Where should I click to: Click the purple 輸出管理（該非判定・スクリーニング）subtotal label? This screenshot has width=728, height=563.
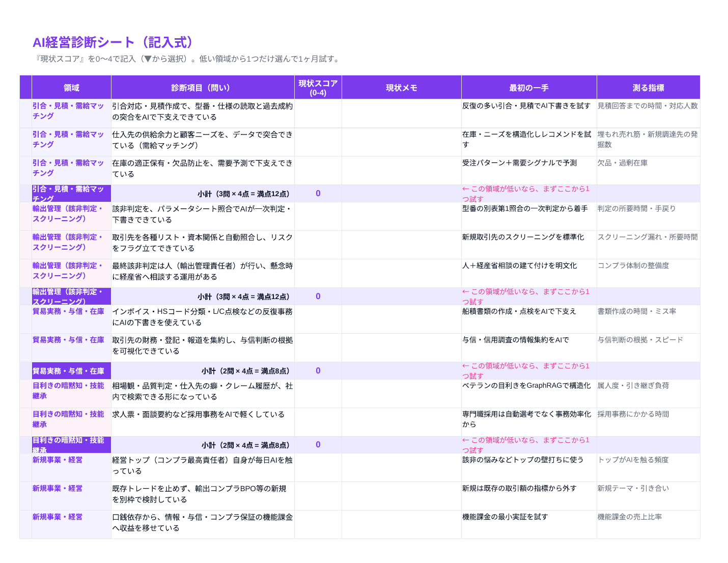tap(71, 297)
